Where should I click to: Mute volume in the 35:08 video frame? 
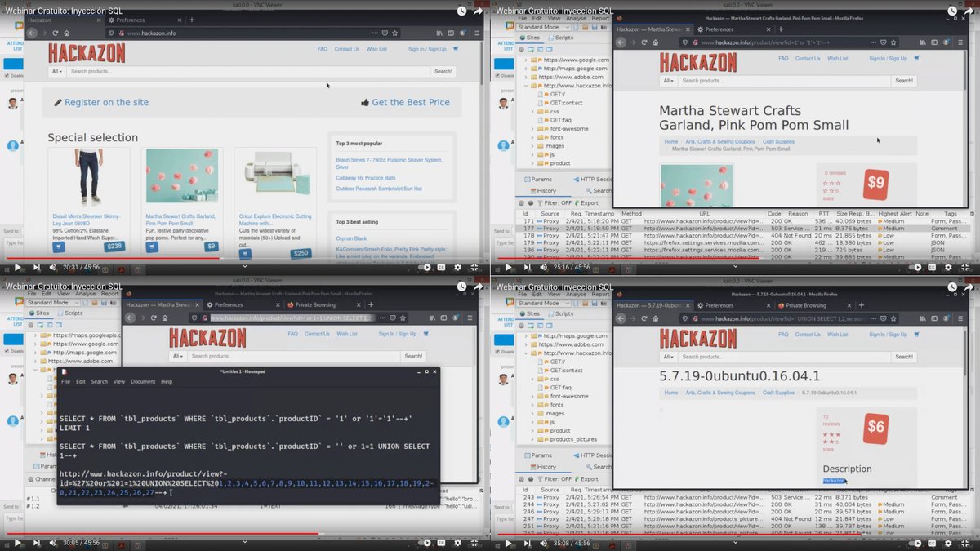(x=545, y=543)
